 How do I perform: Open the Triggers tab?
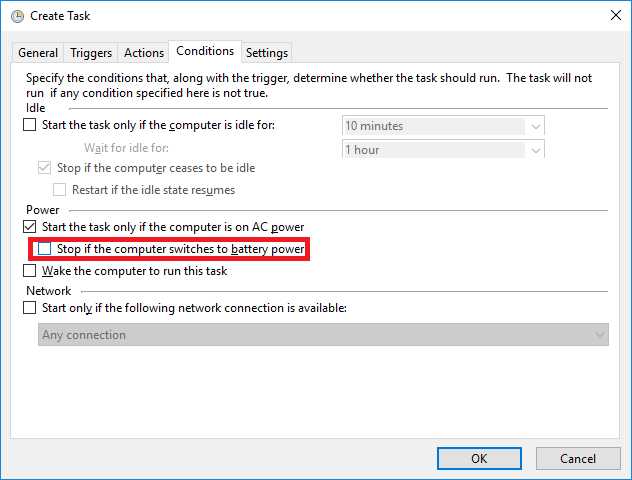tap(91, 53)
